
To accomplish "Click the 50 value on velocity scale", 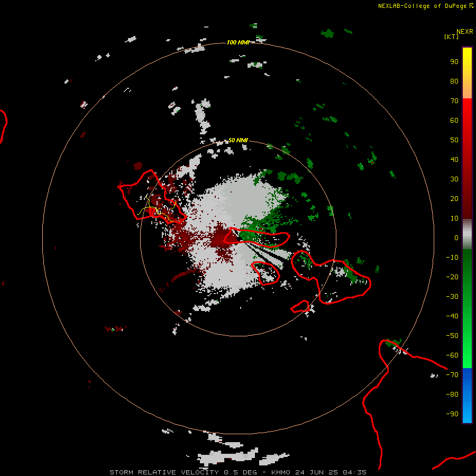I will [454, 140].
